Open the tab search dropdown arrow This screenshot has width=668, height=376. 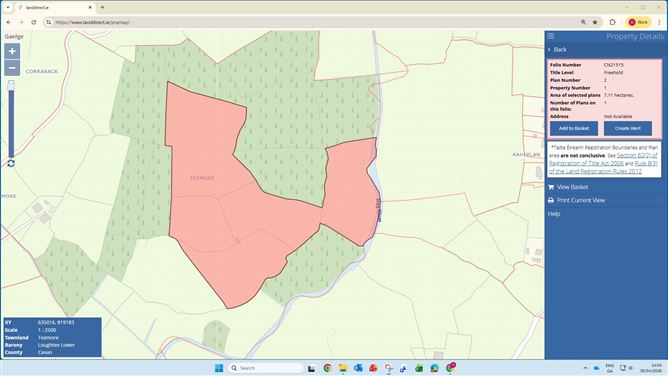(8, 8)
